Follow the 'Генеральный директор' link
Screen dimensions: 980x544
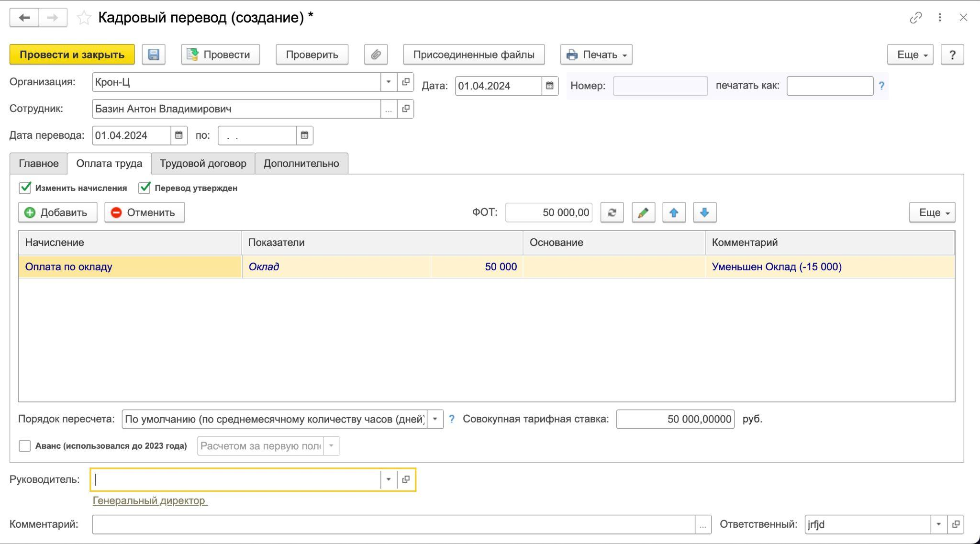(150, 501)
